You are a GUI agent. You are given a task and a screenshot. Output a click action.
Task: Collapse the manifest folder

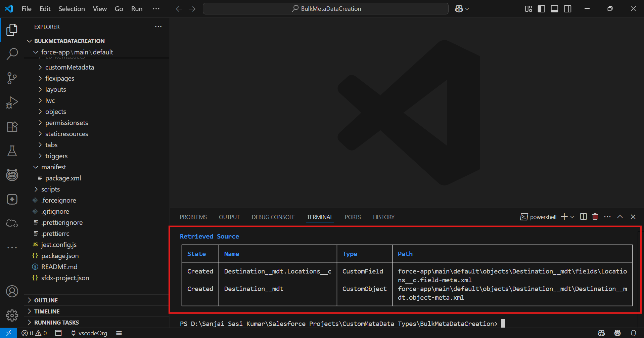click(53, 167)
